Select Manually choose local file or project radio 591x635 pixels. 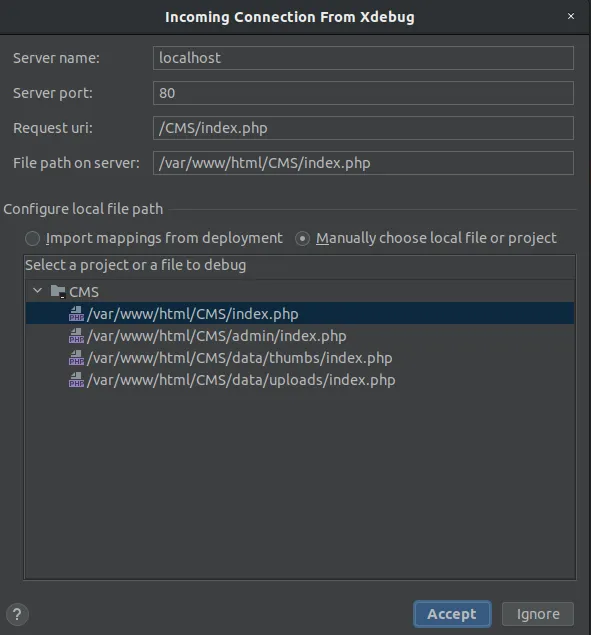[x=302, y=239]
